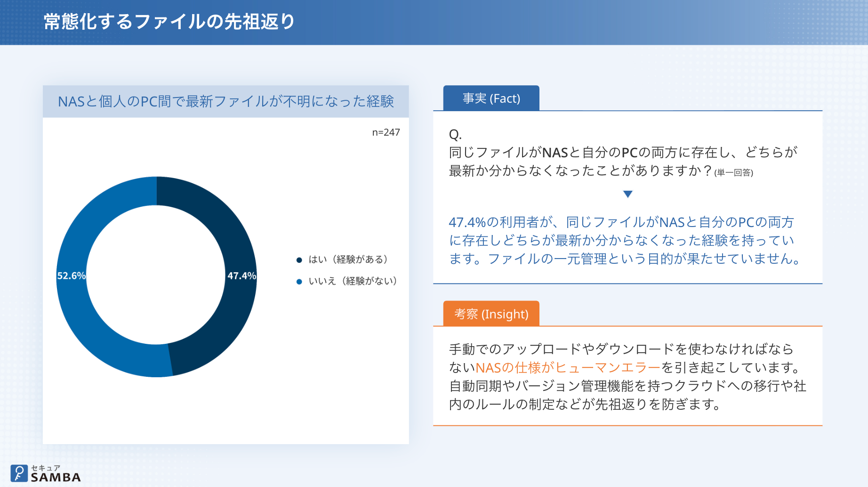Click the down triangle below the question
This screenshot has height=487, width=868.
pyautogui.click(x=627, y=194)
